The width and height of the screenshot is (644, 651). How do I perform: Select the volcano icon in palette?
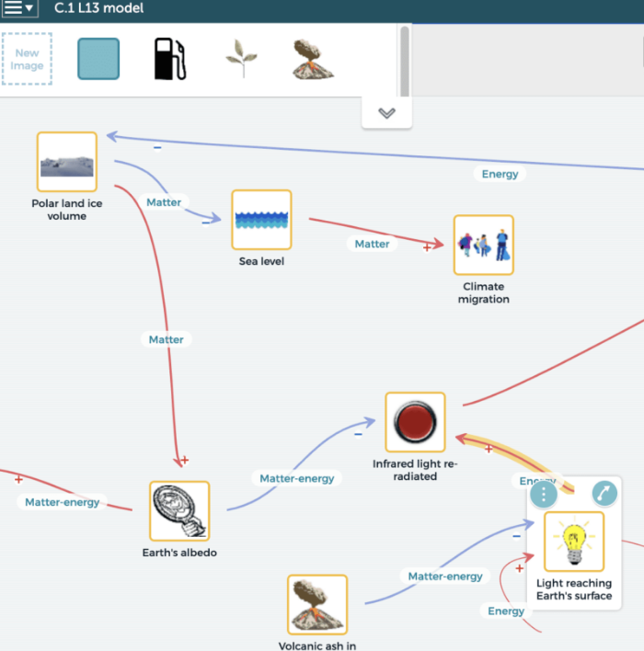[x=312, y=59]
